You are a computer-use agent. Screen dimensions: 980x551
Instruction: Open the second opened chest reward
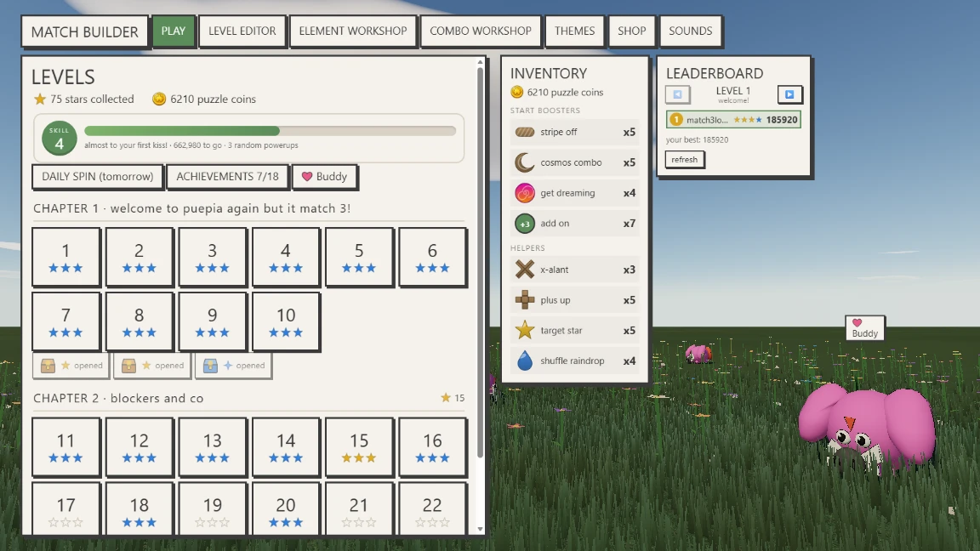click(152, 366)
